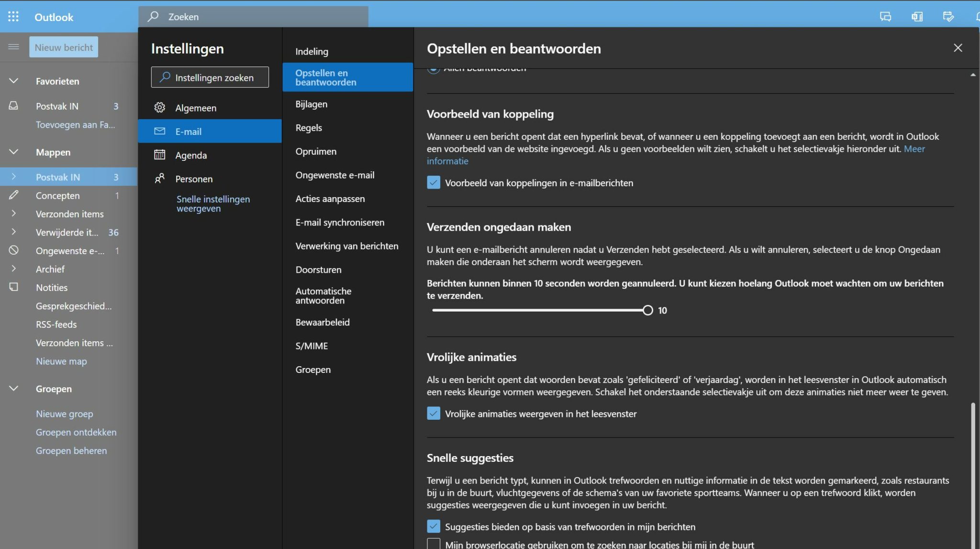Open the Skype chat icon in the top bar

885,16
